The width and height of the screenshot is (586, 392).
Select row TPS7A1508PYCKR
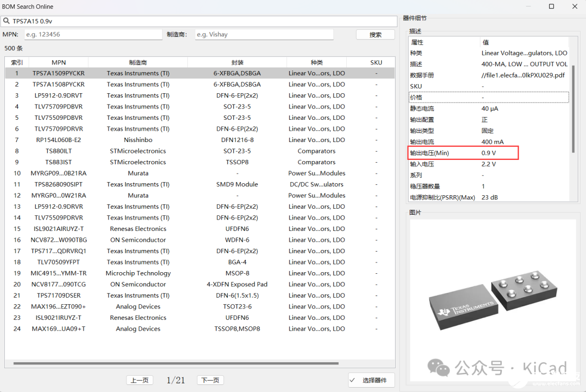tap(200, 85)
